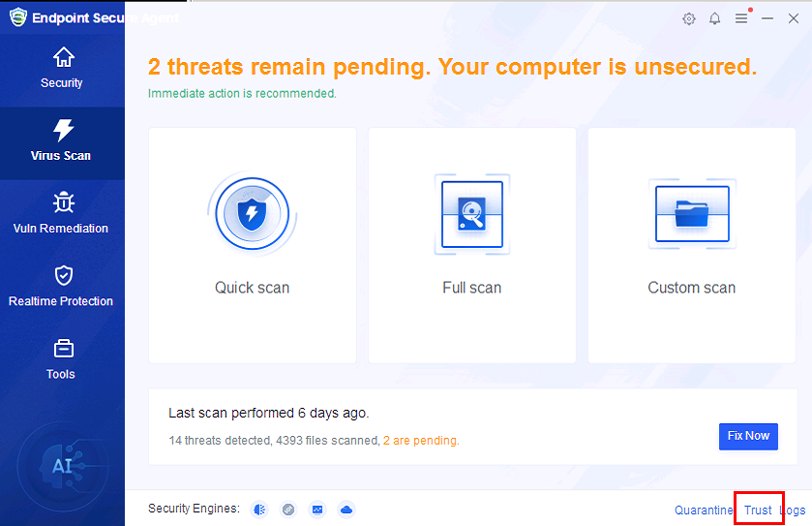Image resolution: width=812 pixels, height=526 pixels.
Task: Open the hamburger main menu
Action: tap(741, 18)
